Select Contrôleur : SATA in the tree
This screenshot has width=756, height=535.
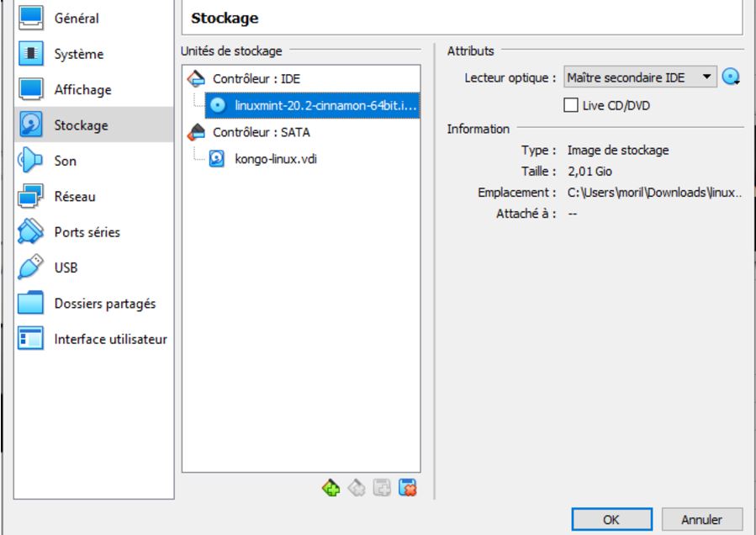(x=261, y=132)
